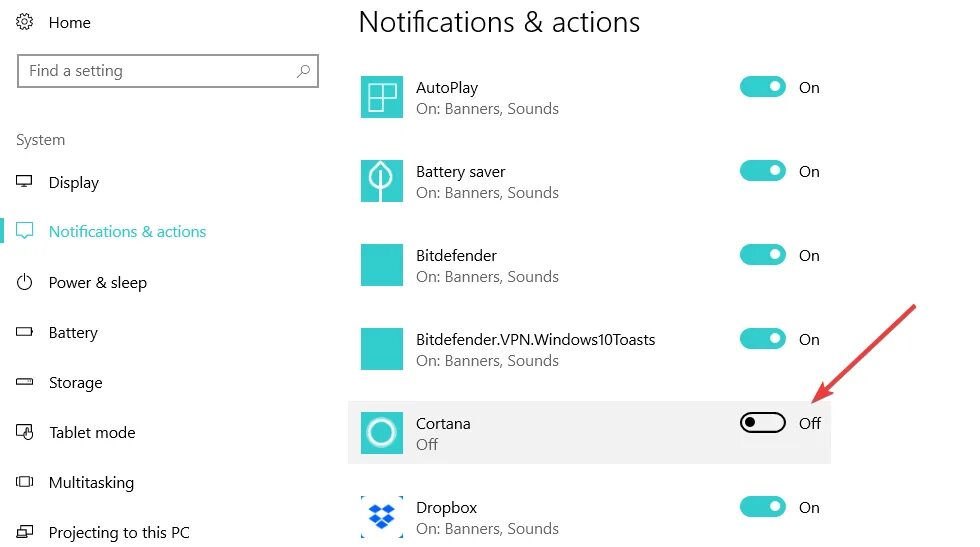This screenshot has height=547, width=980.
Task: Open Storage settings page
Action: pyautogui.click(x=76, y=383)
